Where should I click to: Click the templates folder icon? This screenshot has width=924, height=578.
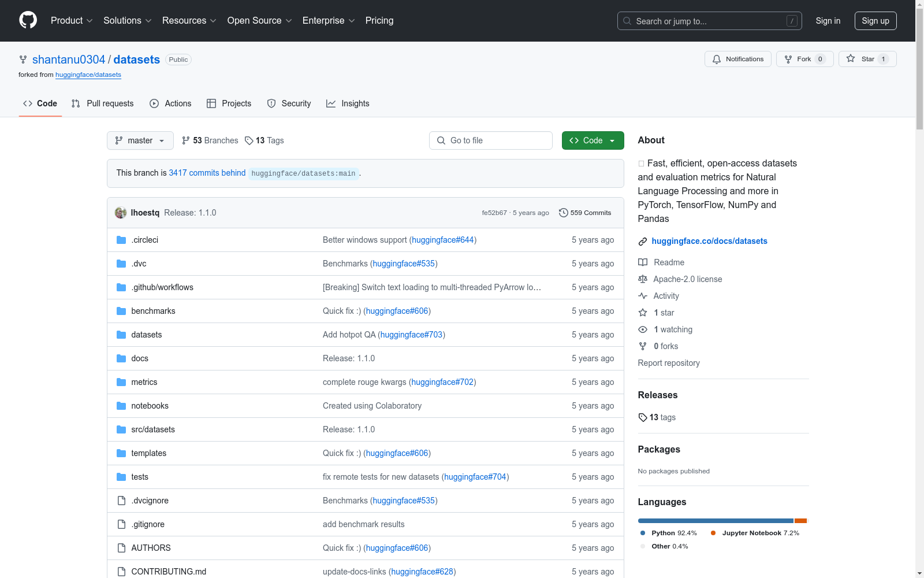(x=121, y=453)
